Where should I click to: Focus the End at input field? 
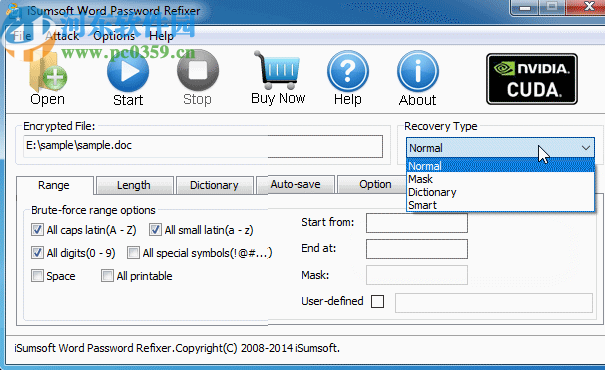tap(417, 249)
